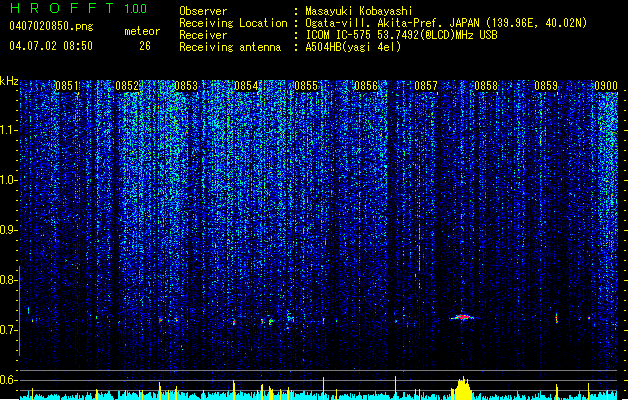
Task: Click the 0858 time marker
Action: 486,86
